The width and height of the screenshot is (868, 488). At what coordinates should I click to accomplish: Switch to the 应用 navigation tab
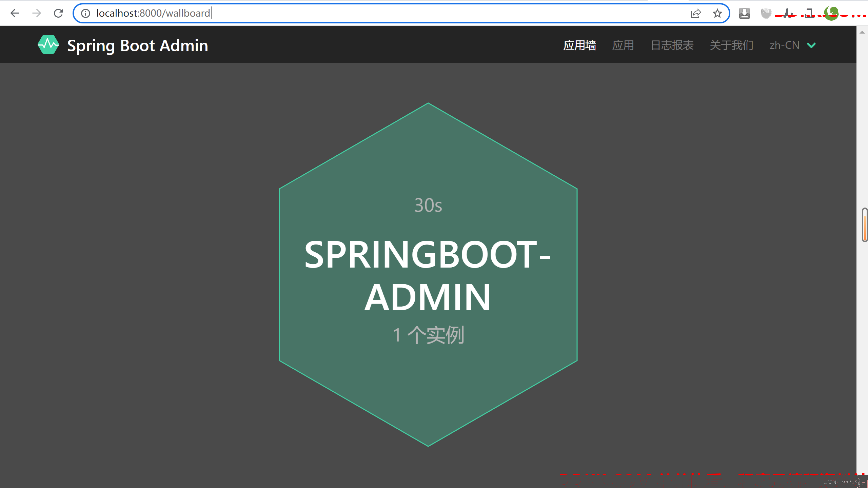click(623, 45)
